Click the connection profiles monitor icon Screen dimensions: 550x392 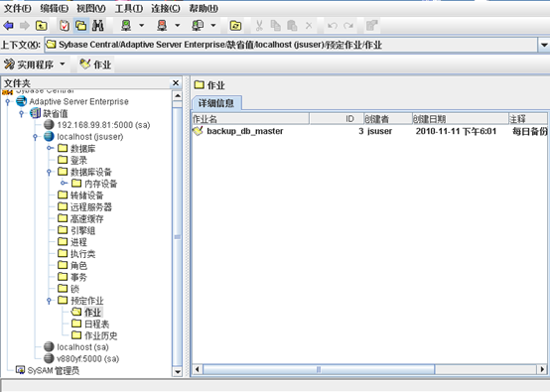click(x=198, y=26)
